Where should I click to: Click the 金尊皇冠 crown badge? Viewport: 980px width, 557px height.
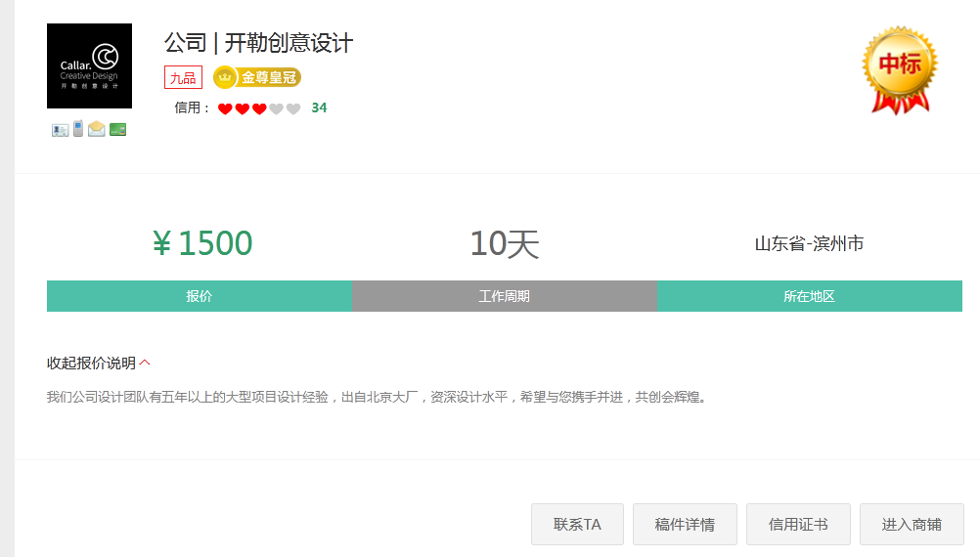(257, 77)
